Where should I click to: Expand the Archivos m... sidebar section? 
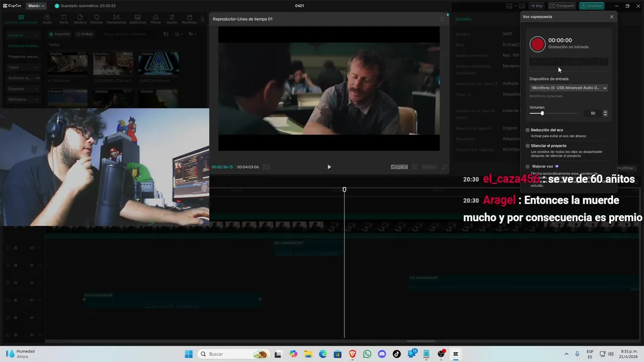tap(23, 78)
